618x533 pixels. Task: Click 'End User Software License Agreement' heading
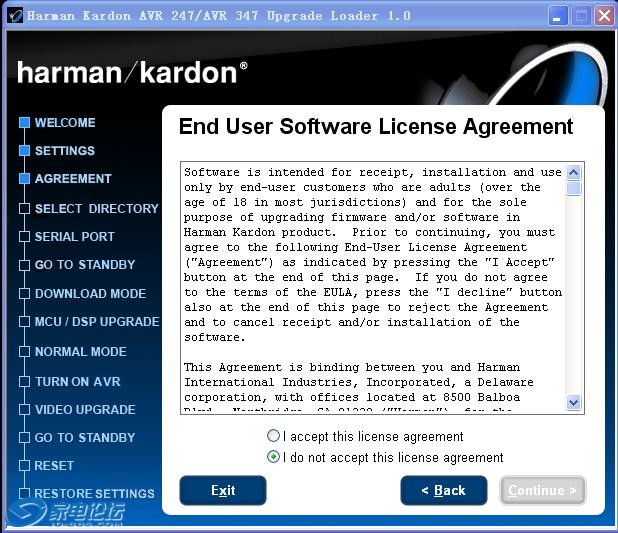tap(376, 127)
